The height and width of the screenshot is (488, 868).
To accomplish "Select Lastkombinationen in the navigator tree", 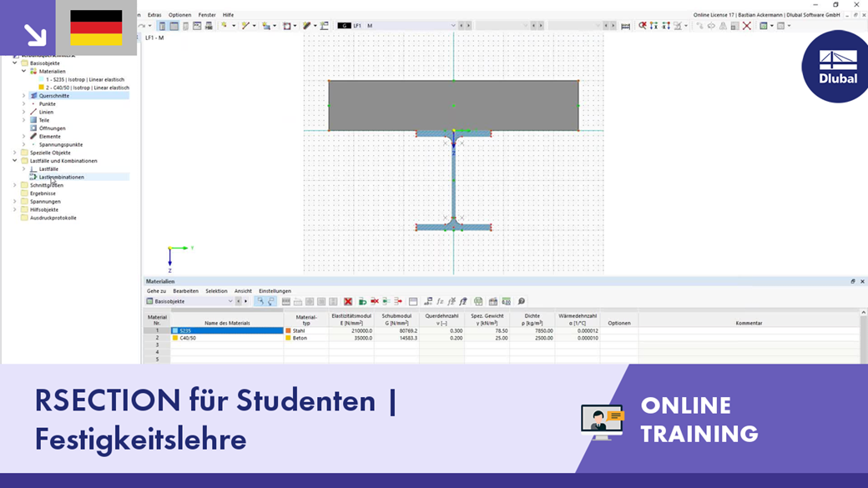I will click(x=62, y=177).
